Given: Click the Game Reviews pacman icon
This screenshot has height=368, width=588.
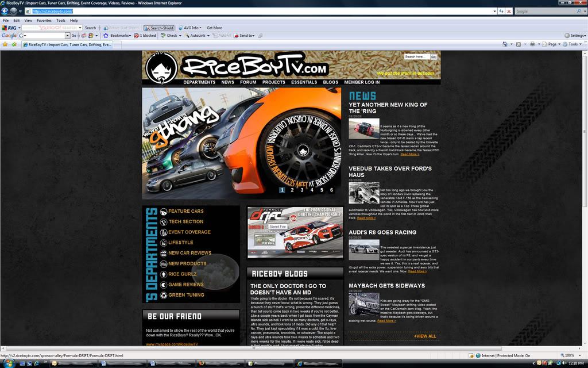Looking at the screenshot, I should pyautogui.click(x=164, y=285).
